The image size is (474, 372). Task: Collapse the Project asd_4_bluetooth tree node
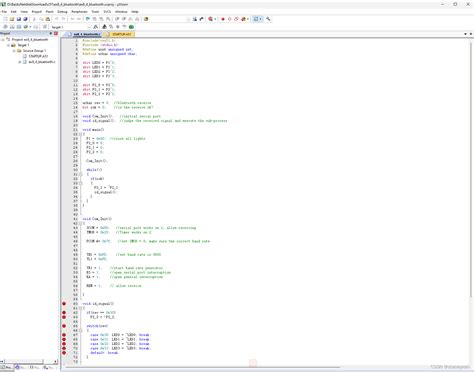pos(3,39)
